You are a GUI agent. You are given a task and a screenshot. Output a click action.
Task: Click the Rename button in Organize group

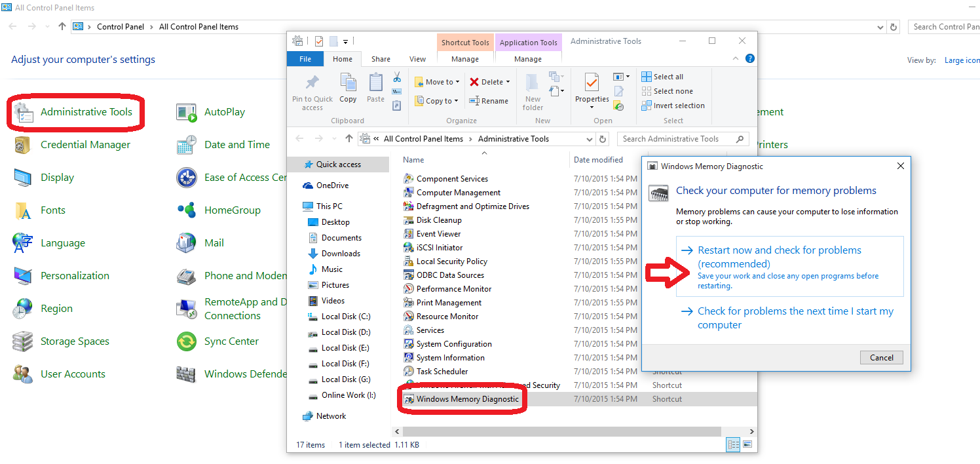pos(489,101)
